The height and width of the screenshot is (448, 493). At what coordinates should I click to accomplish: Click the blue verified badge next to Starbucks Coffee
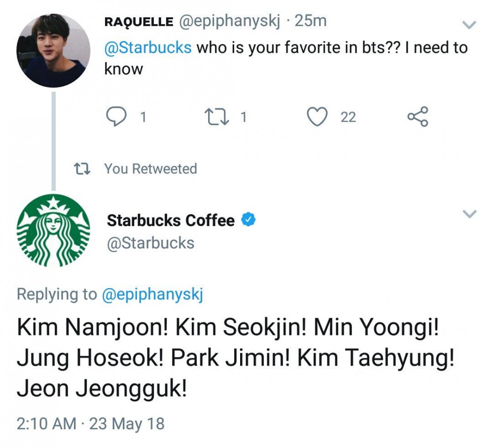pyautogui.click(x=248, y=220)
